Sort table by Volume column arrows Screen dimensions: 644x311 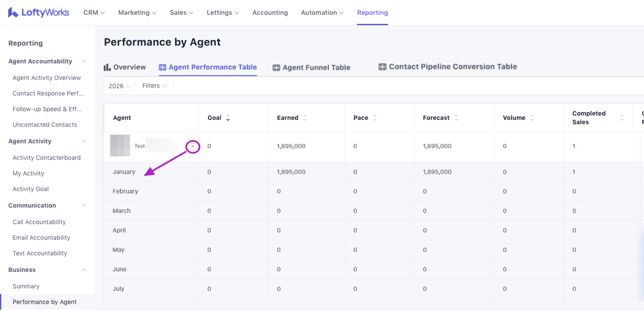point(532,118)
